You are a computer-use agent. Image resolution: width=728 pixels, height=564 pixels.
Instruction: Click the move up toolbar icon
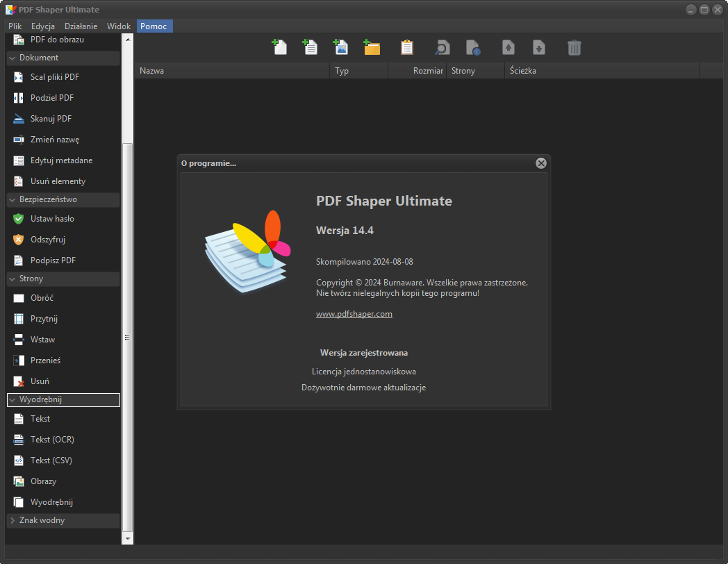click(x=508, y=47)
